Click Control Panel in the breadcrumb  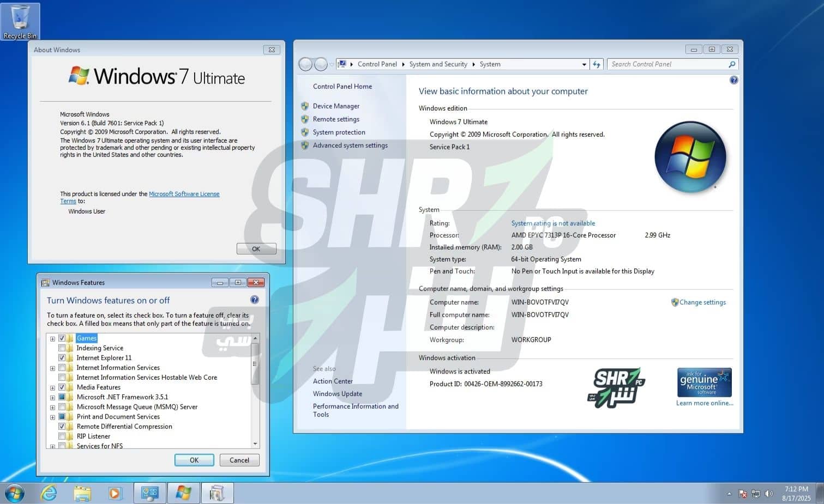[x=377, y=64]
